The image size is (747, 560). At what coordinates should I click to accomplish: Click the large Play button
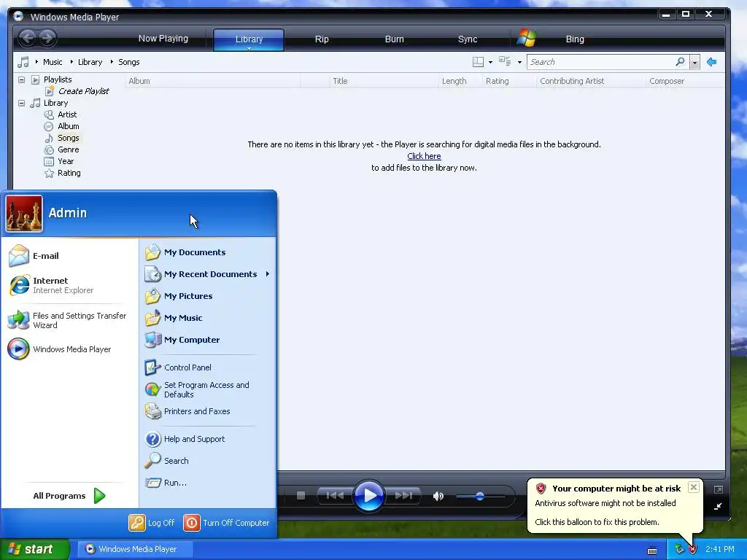369,496
